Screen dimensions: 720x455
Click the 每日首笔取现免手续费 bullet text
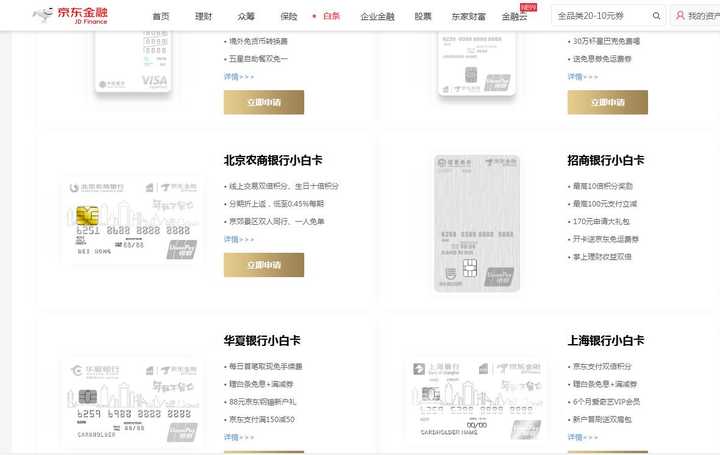[265, 366]
